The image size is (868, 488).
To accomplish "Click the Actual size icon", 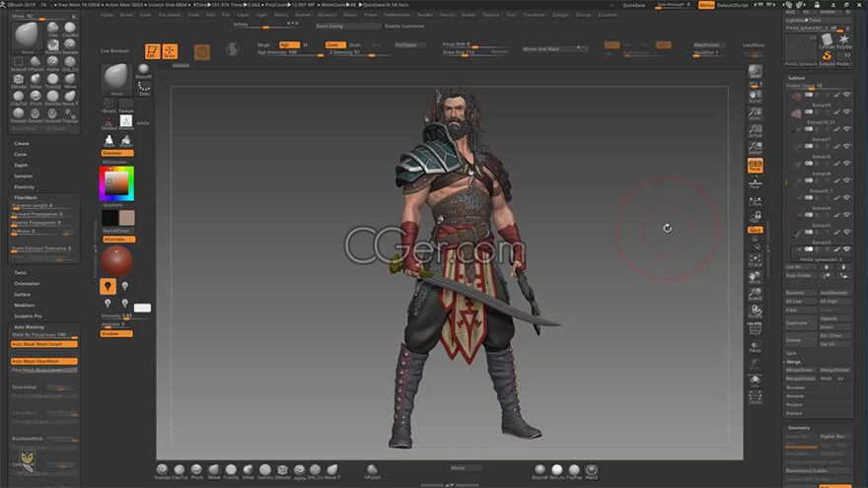I will pos(756,131).
